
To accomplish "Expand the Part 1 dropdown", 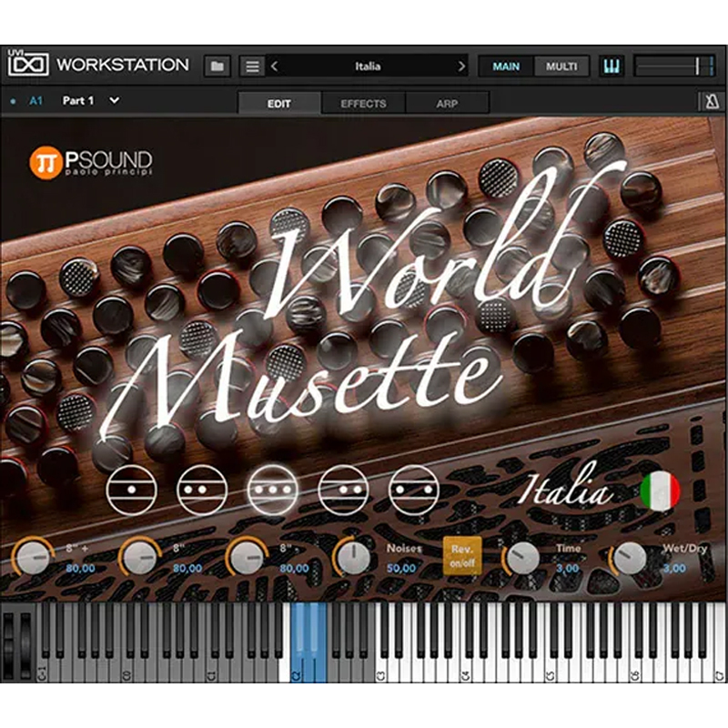I will coord(114,101).
